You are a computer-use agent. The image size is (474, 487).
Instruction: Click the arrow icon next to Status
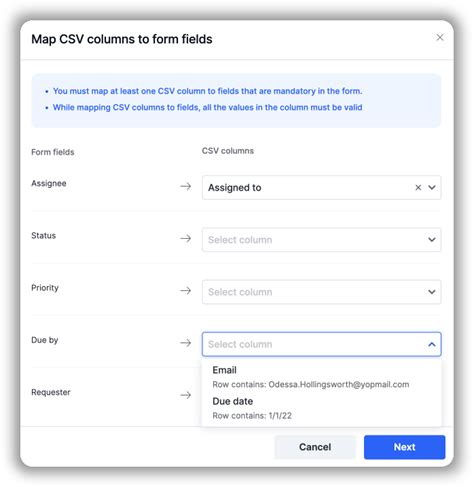coord(186,238)
